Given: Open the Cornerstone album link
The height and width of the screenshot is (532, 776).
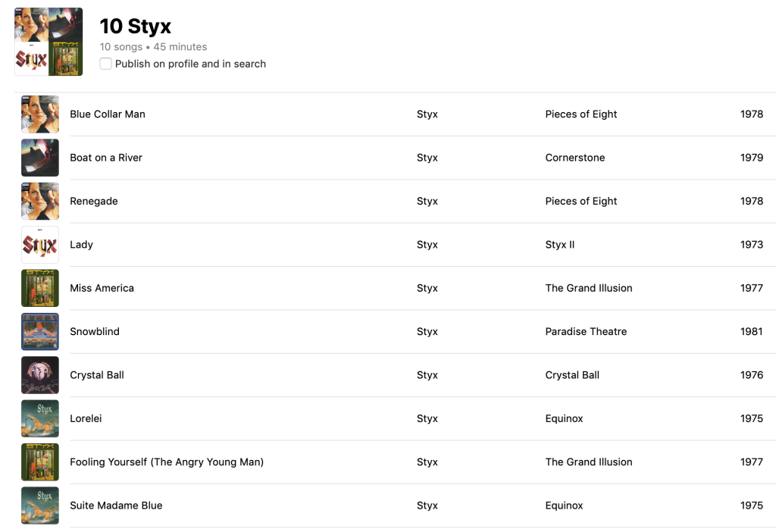Looking at the screenshot, I should [574, 158].
